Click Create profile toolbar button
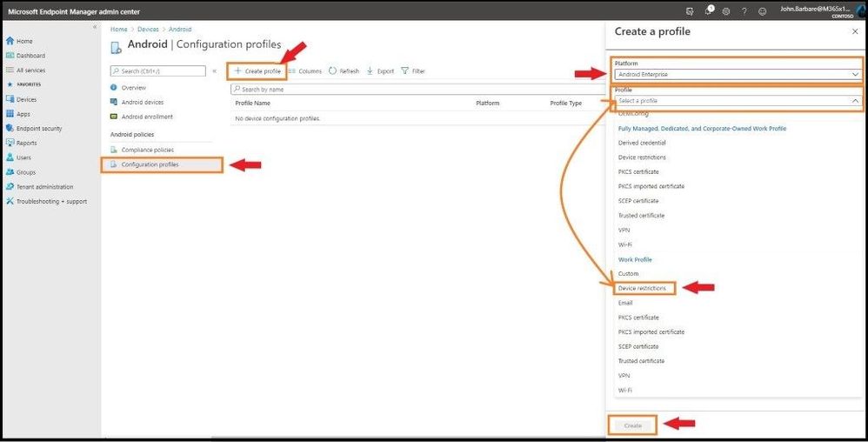Screen dimensions: 868x442 (257, 70)
